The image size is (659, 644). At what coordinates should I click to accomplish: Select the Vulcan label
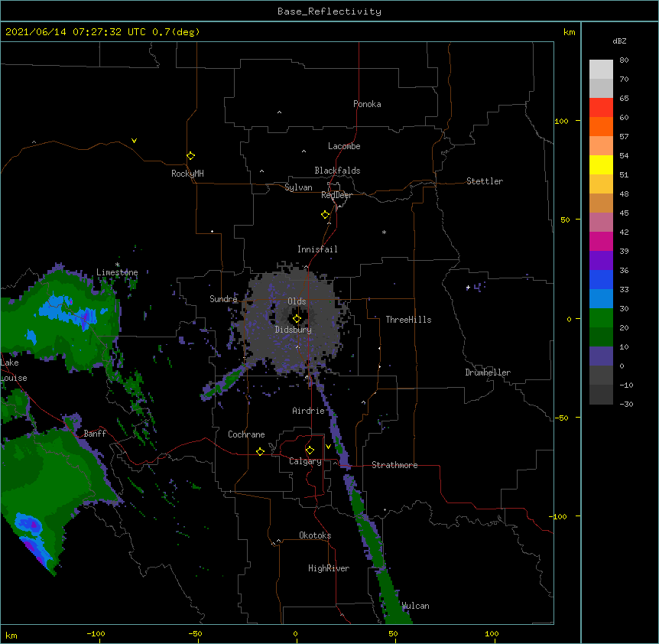point(415,606)
